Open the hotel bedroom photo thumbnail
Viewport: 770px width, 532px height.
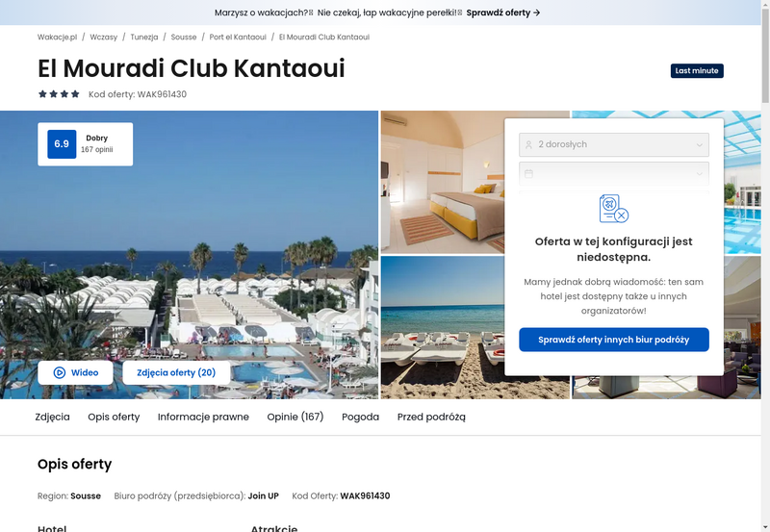443,182
